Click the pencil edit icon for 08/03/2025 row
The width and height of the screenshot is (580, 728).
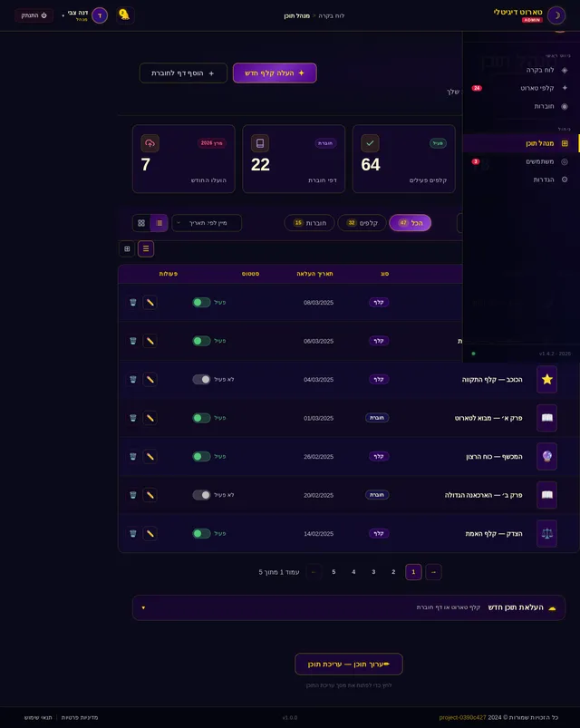pos(150,302)
